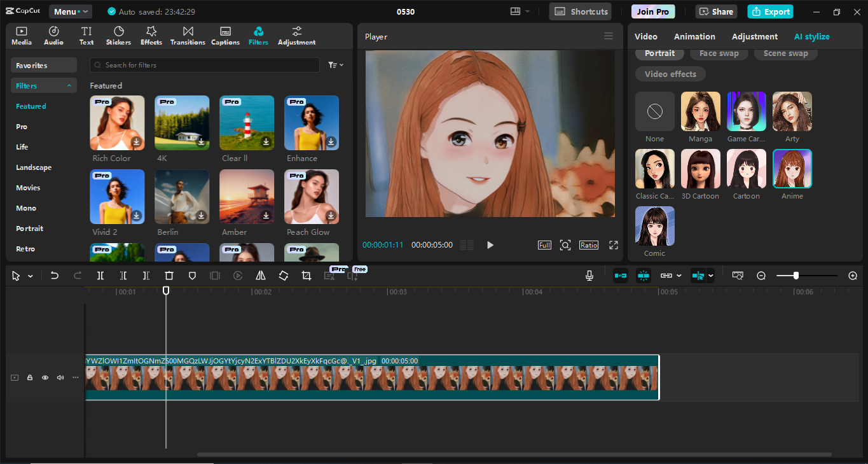Screen dimensions: 868x464
Task: Click the Export button
Action: coord(770,11)
